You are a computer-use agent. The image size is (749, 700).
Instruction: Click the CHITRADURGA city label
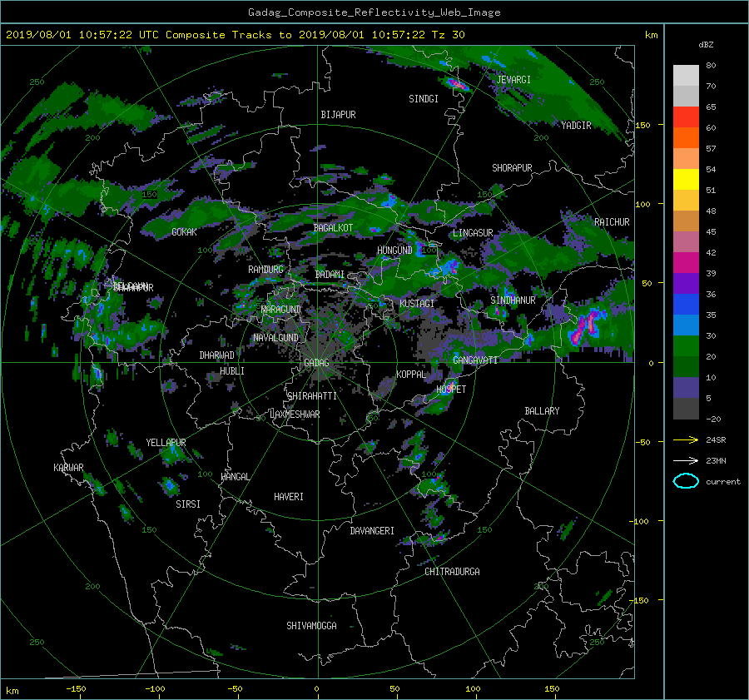point(452,572)
